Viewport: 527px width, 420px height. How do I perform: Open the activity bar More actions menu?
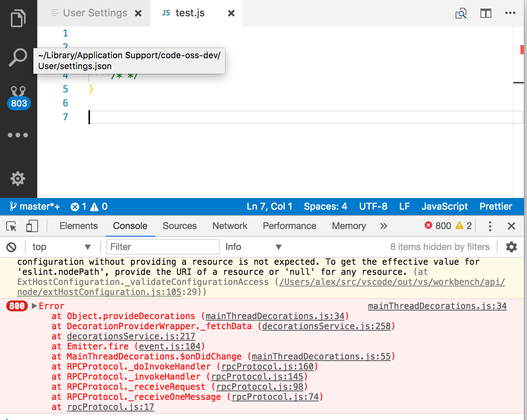click(x=18, y=135)
